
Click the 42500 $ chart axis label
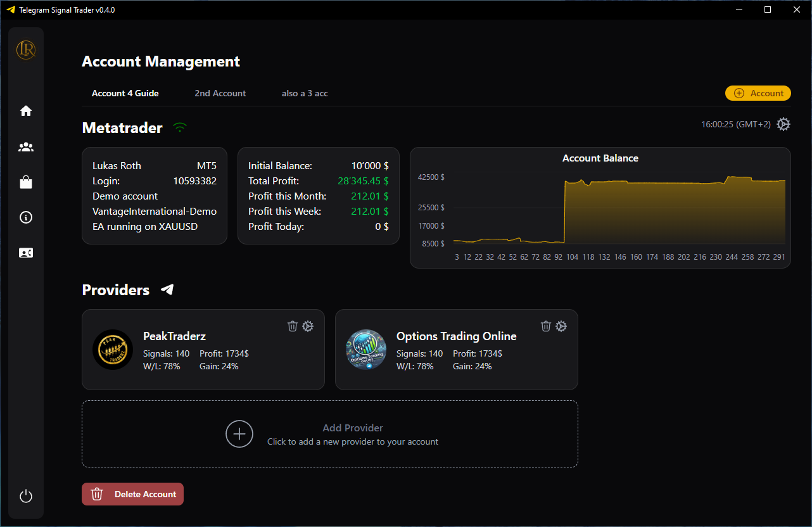tap(431, 177)
